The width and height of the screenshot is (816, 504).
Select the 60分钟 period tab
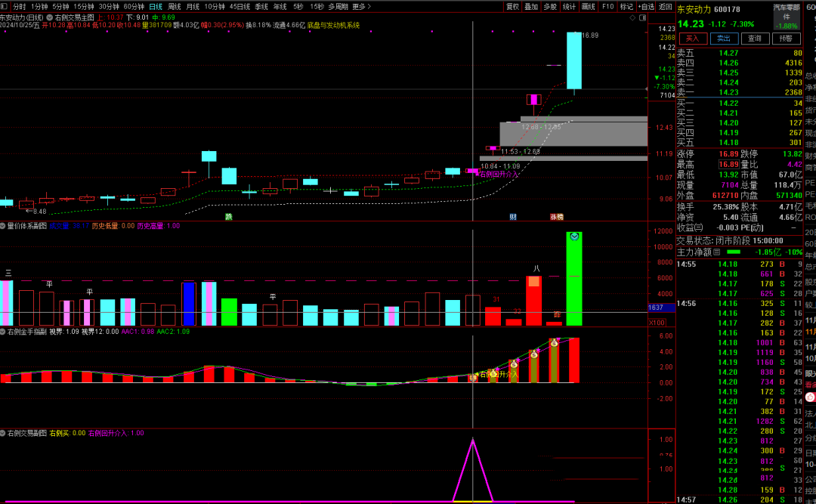coord(134,6)
